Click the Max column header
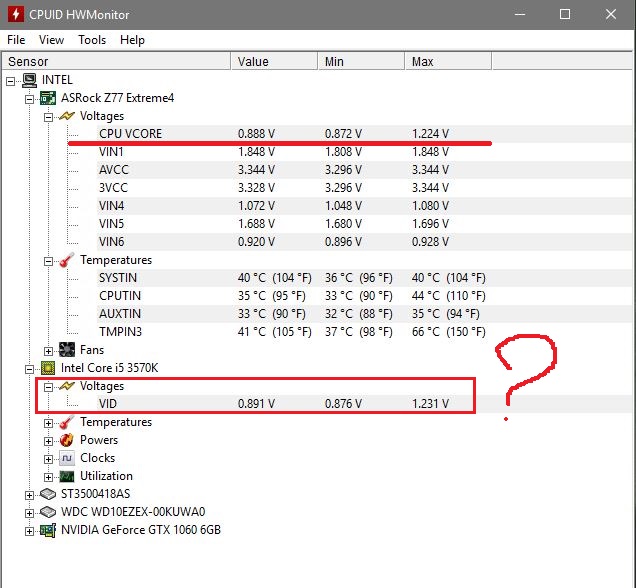 click(448, 61)
